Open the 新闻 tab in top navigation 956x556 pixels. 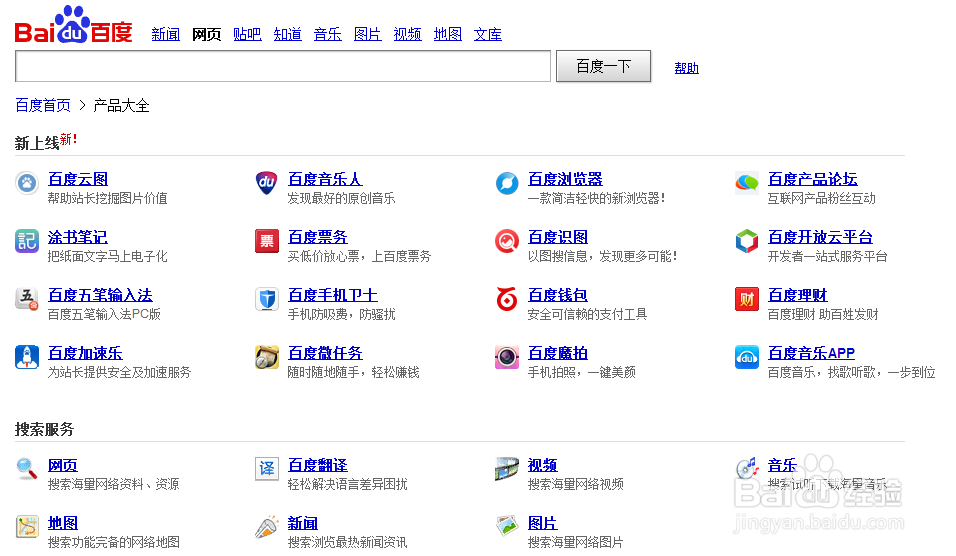pyautogui.click(x=166, y=34)
